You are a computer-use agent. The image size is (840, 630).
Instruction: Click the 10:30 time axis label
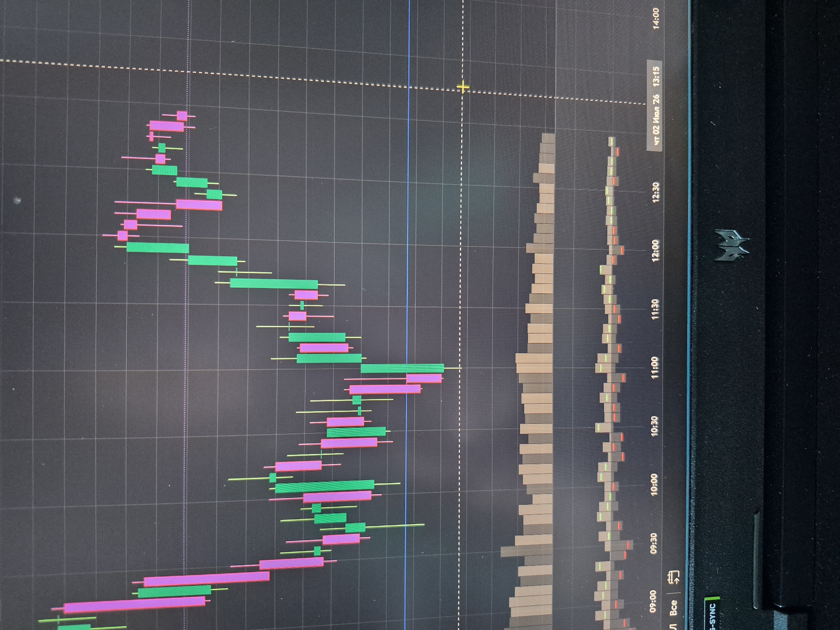654,426
